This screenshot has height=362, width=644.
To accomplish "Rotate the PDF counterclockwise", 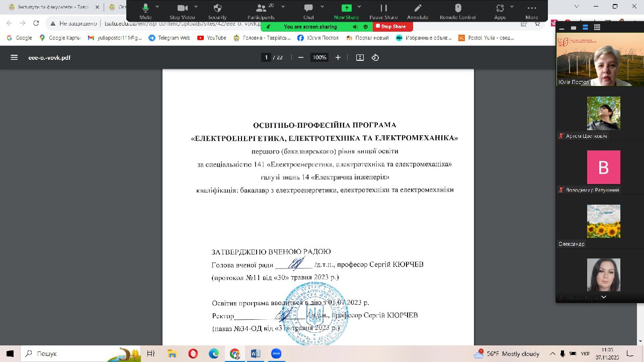I will click(375, 57).
